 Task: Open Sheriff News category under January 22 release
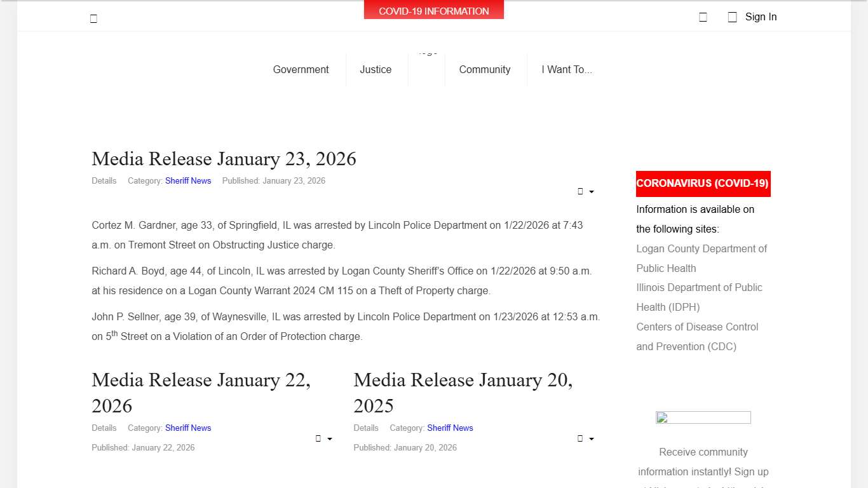click(x=188, y=428)
